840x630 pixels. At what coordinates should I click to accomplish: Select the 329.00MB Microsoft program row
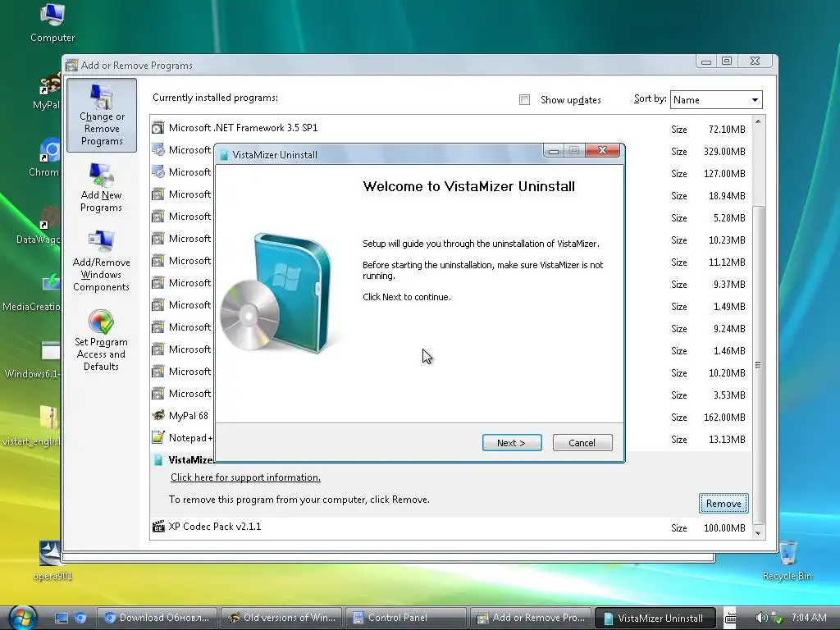(450, 151)
